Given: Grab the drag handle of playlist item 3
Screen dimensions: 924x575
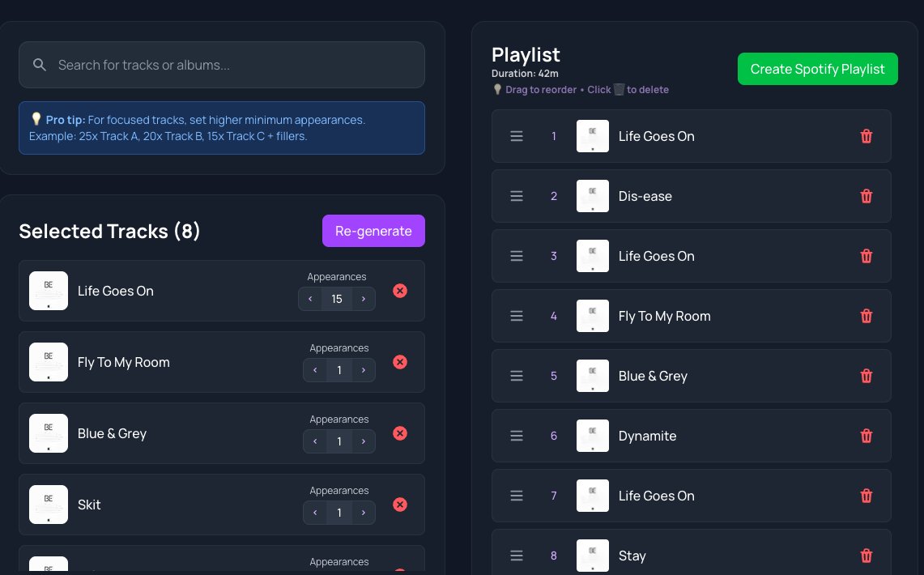Looking at the screenshot, I should [516, 256].
